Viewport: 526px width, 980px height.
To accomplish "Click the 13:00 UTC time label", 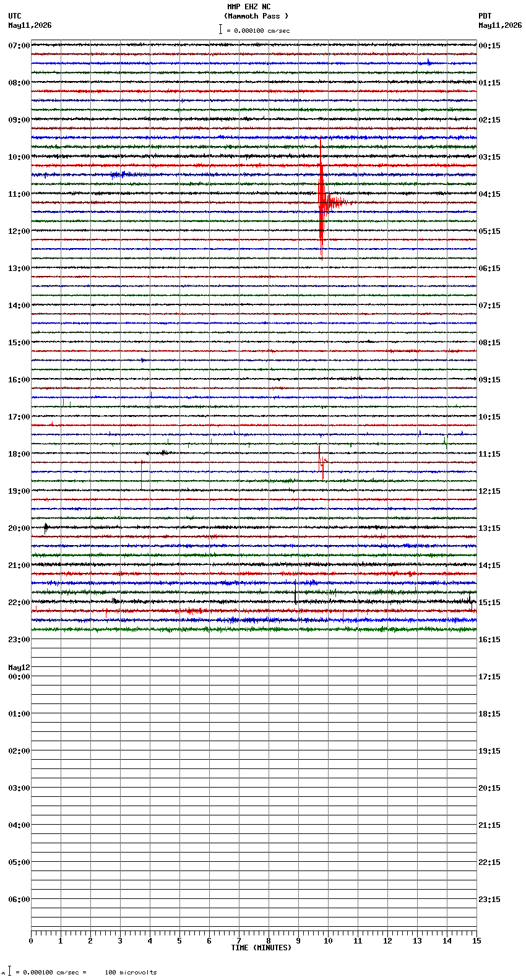I will (x=19, y=269).
